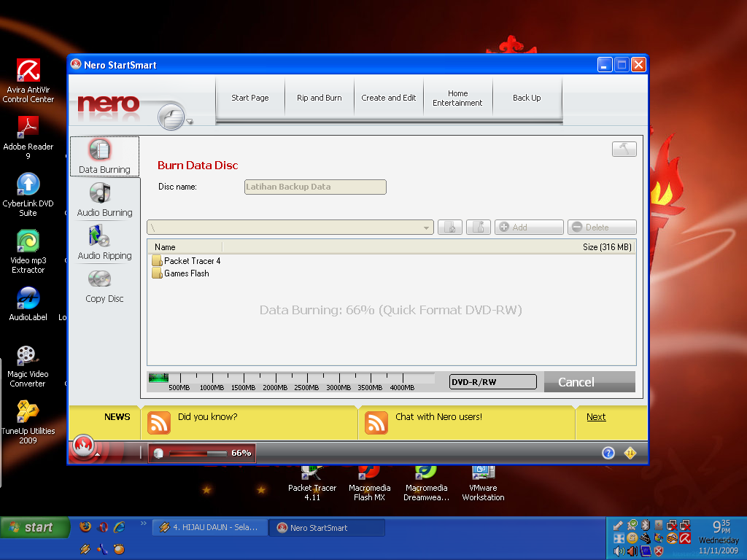Viewport: 747px width, 560px height.
Task: Open CyberLink DVD Suite desktop icon
Action: (28, 194)
